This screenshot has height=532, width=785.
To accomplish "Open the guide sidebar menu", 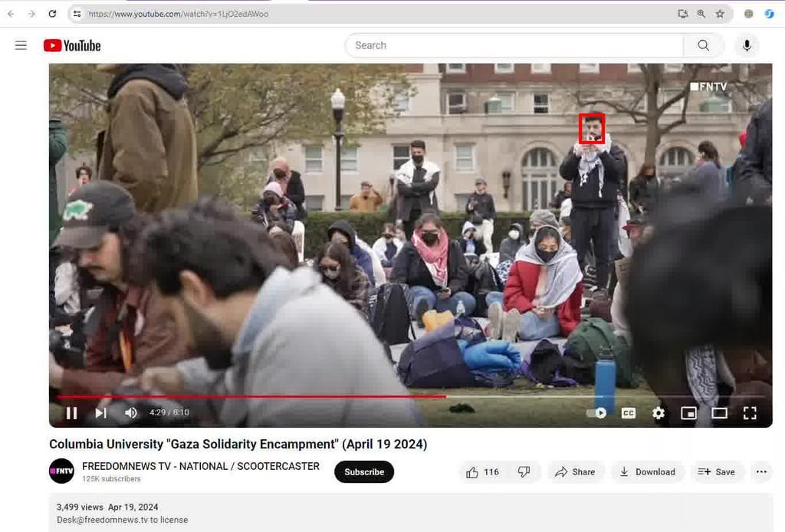I will pos(21,44).
